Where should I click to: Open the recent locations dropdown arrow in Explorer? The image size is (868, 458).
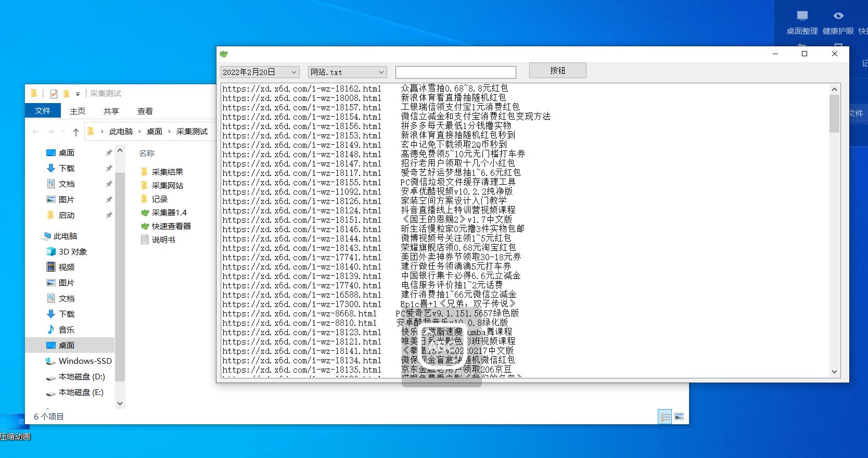tap(63, 132)
